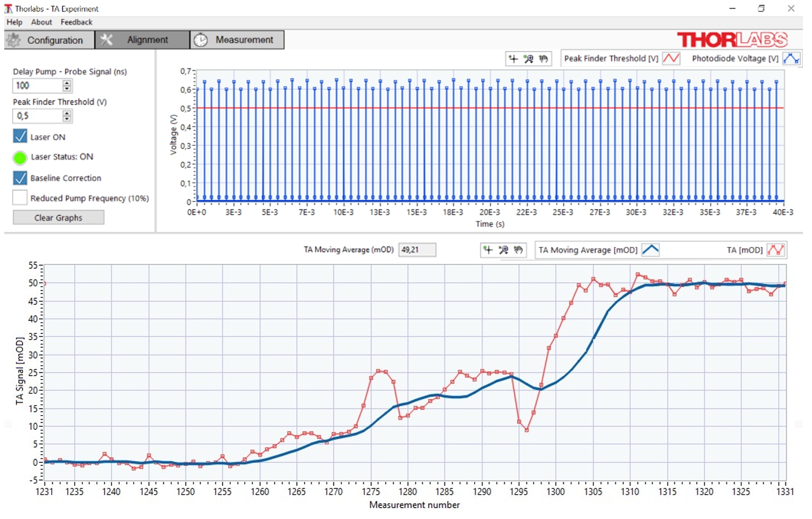This screenshot has height=519, width=812.
Task: Click the Photodiode Voltage plot legend icon
Action: 791,58
